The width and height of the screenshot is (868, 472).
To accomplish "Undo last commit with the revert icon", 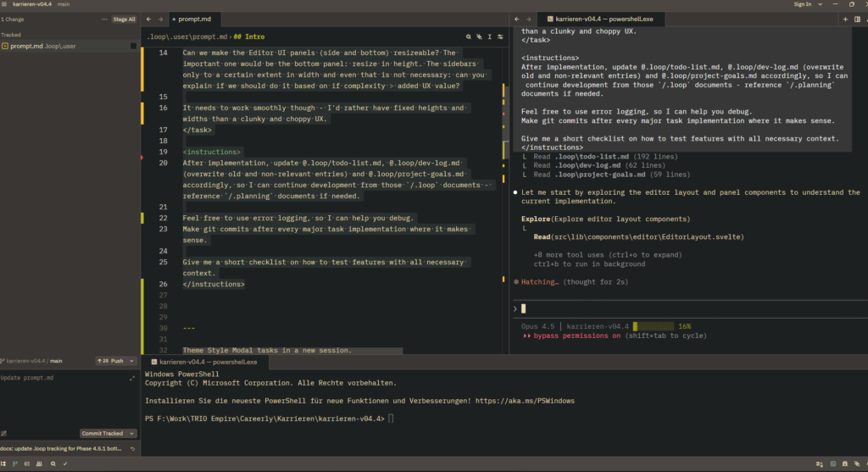I will (132, 448).
